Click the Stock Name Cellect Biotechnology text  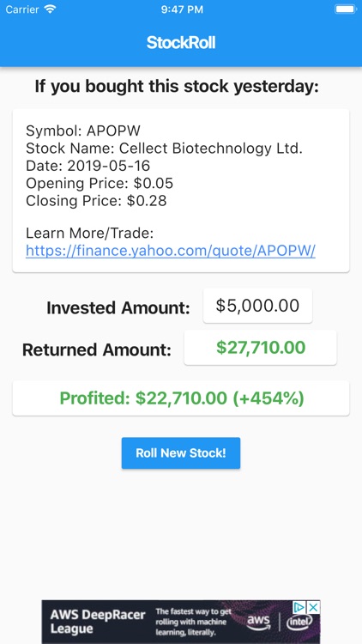164,149
